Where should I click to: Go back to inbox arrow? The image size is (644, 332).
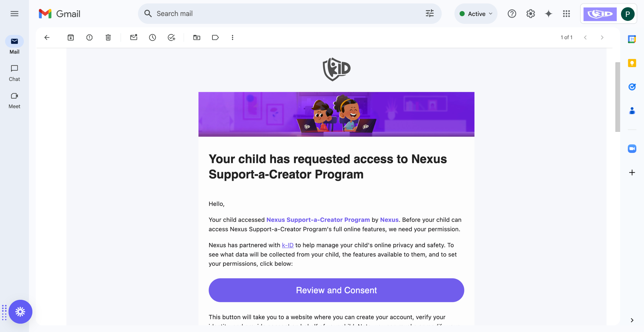pyautogui.click(x=47, y=37)
